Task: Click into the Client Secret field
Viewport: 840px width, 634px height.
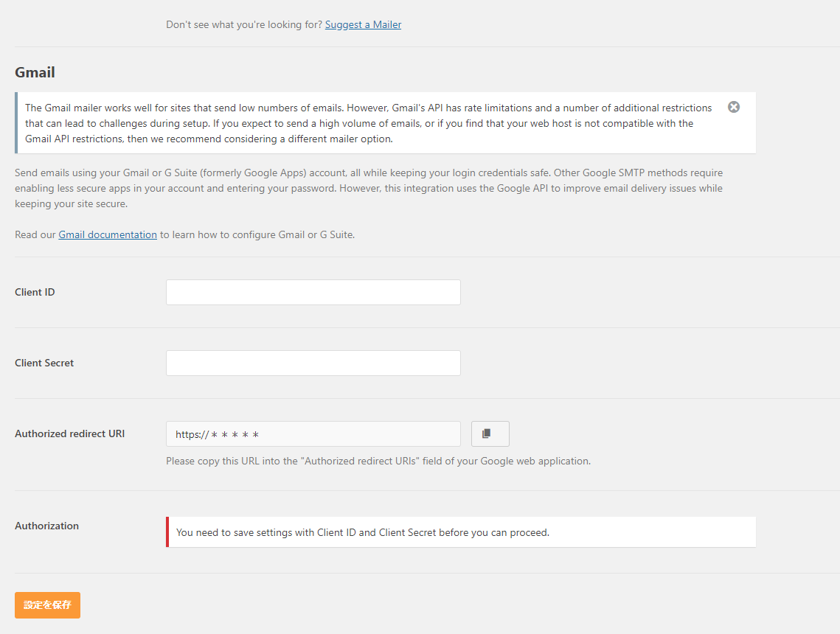Action: [313, 363]
